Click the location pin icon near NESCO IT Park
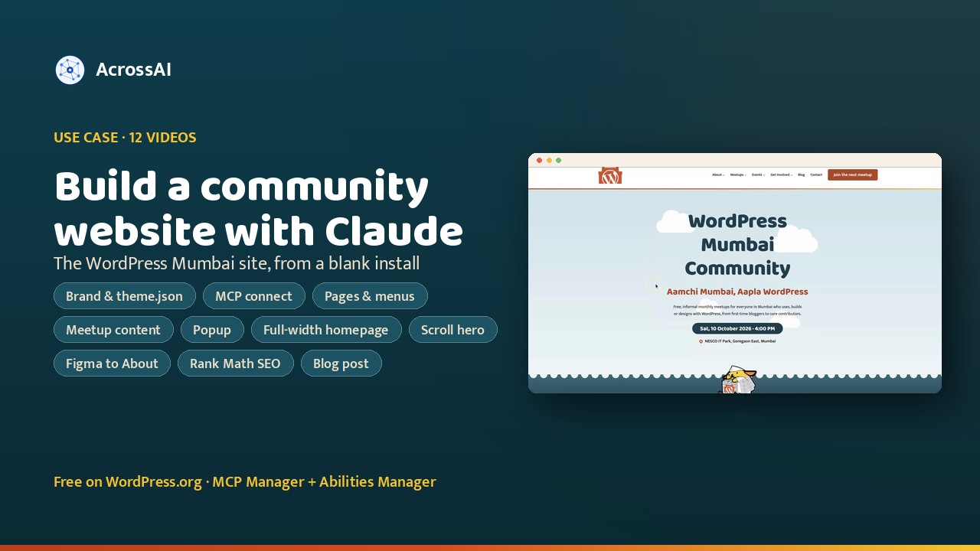 point(701,341)
